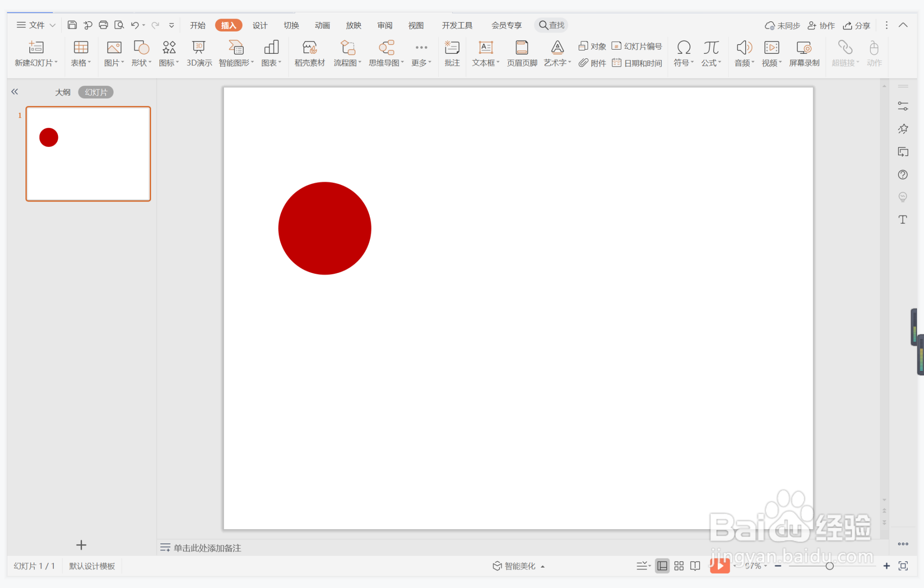
Task: Open the 文件 menu dropdown
Action: pyautogui.click(x=36, y=25)
